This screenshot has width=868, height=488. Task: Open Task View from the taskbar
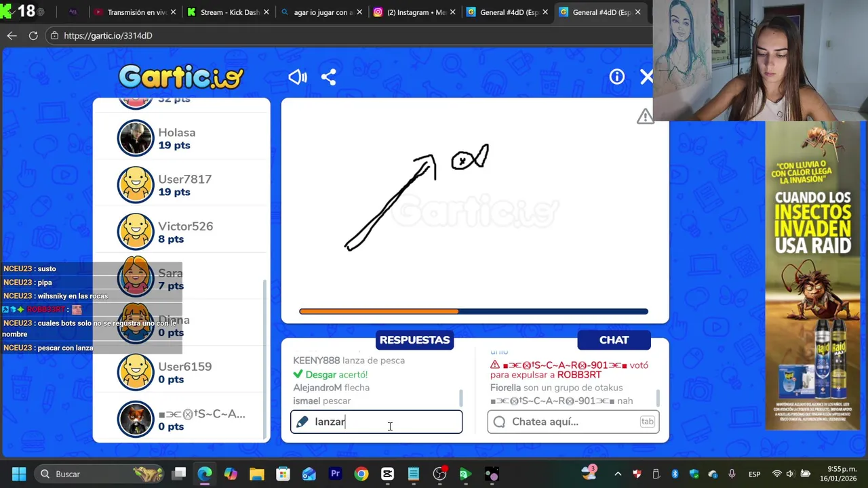[x=179, y=474]
